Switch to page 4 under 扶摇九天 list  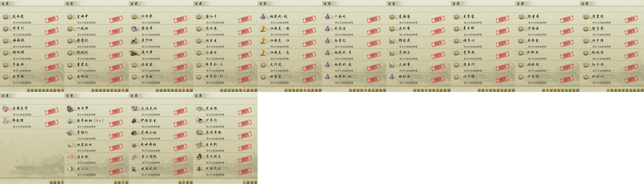pos(255,182)
